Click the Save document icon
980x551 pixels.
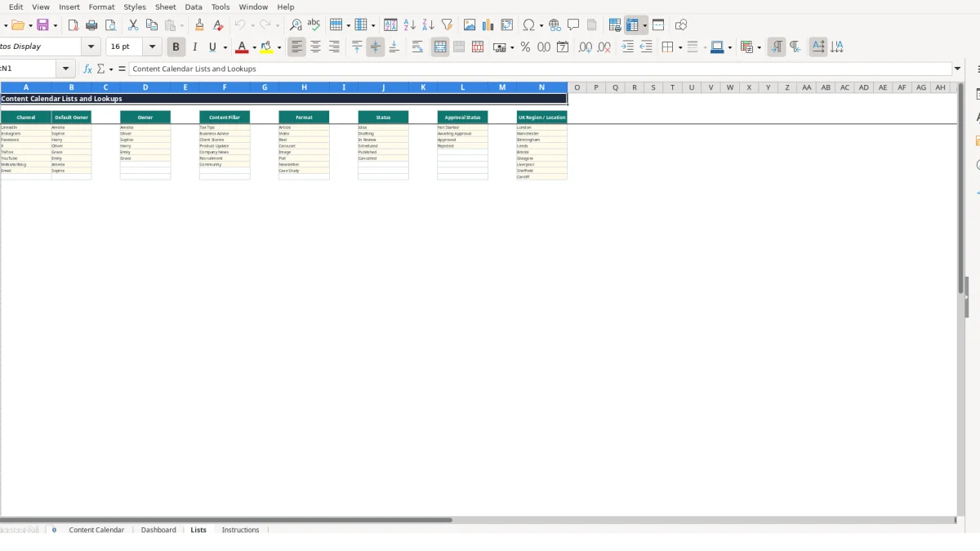[x=42, y=25]
